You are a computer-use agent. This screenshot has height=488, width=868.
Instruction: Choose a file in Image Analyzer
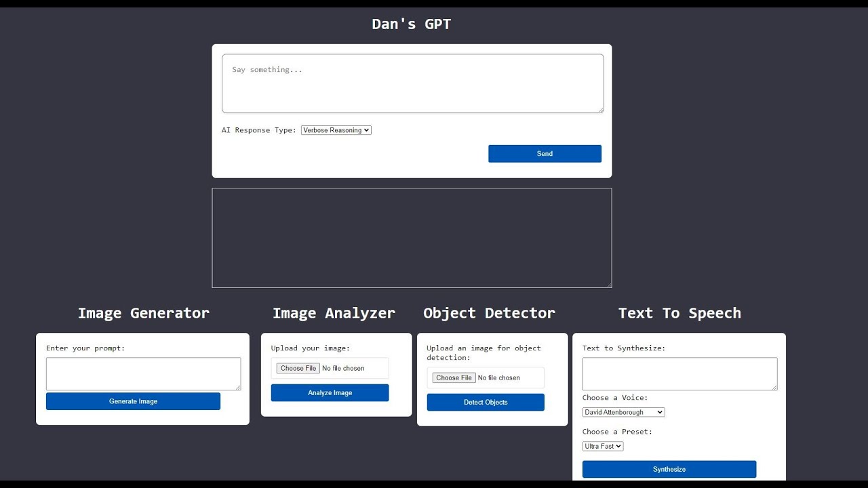pos(298,368)
